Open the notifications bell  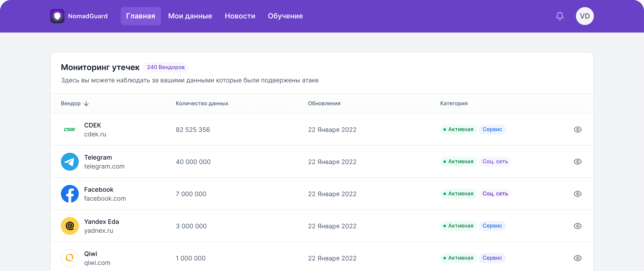tap(560, 16)
